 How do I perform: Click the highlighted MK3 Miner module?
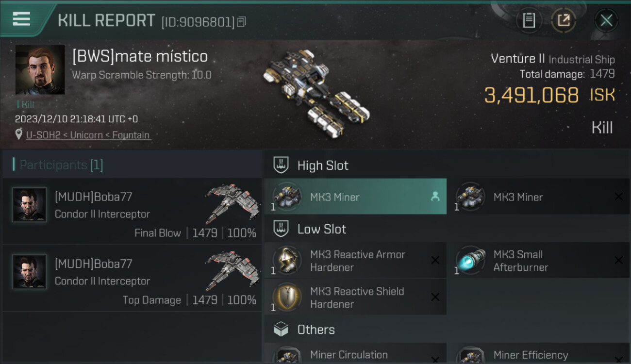[x=355, y=197]
